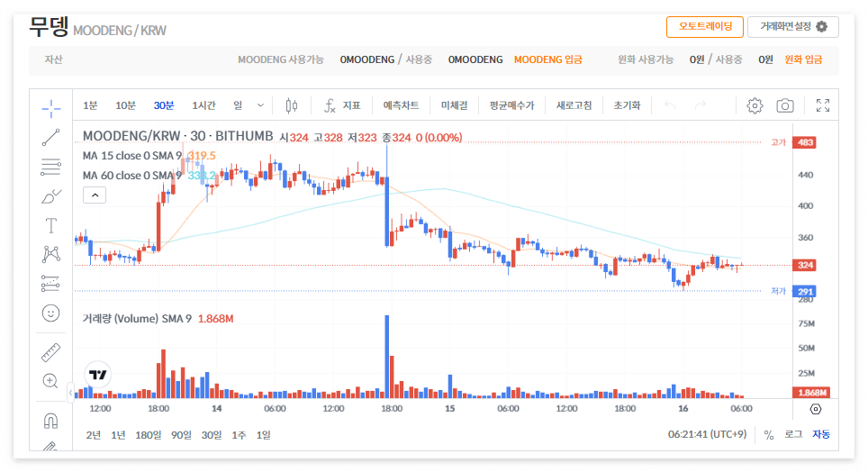Click the high price label 483
Viewport: 868px width, 472px height.
(805, 142)
